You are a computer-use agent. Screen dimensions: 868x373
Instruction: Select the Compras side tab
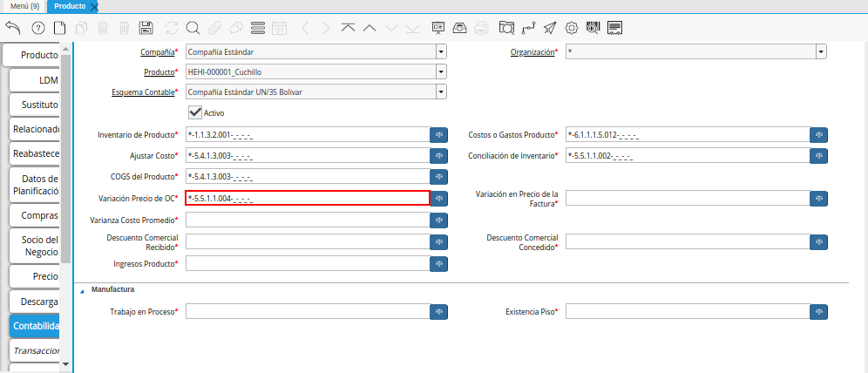click(x=34, y=215)
